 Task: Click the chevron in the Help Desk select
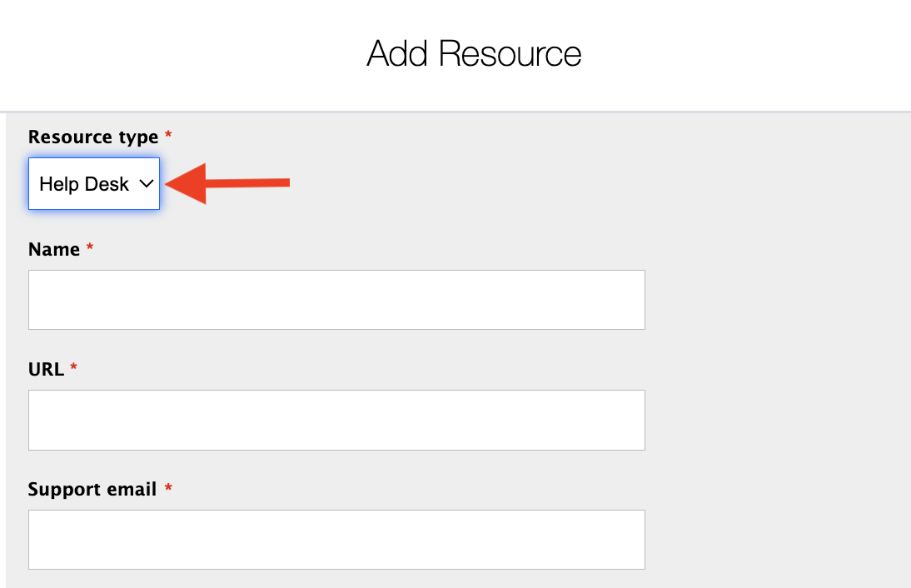click(147, 184)
